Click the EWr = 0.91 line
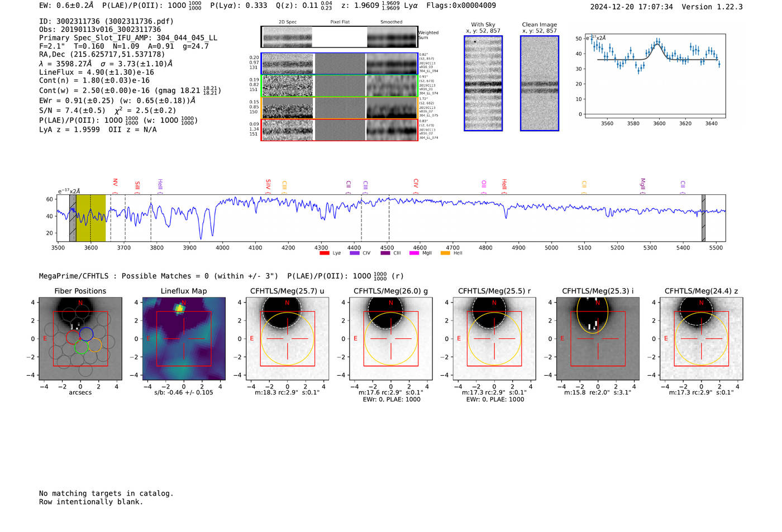This screenshot has height=532, width=782. pos(117,100)
